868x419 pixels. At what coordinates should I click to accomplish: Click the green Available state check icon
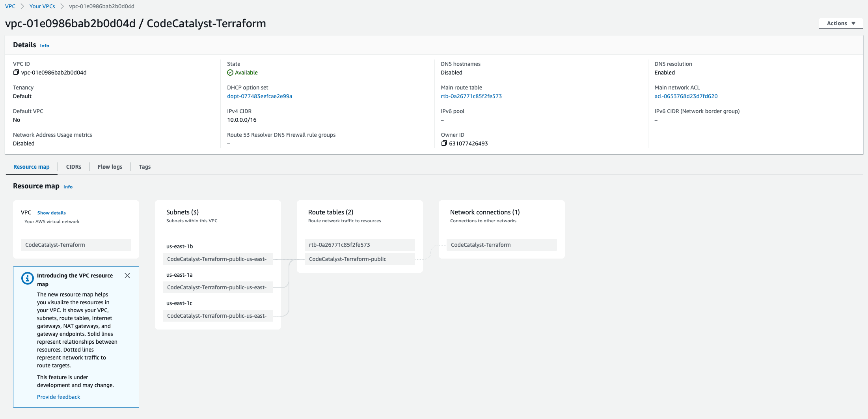click(230, 73)
